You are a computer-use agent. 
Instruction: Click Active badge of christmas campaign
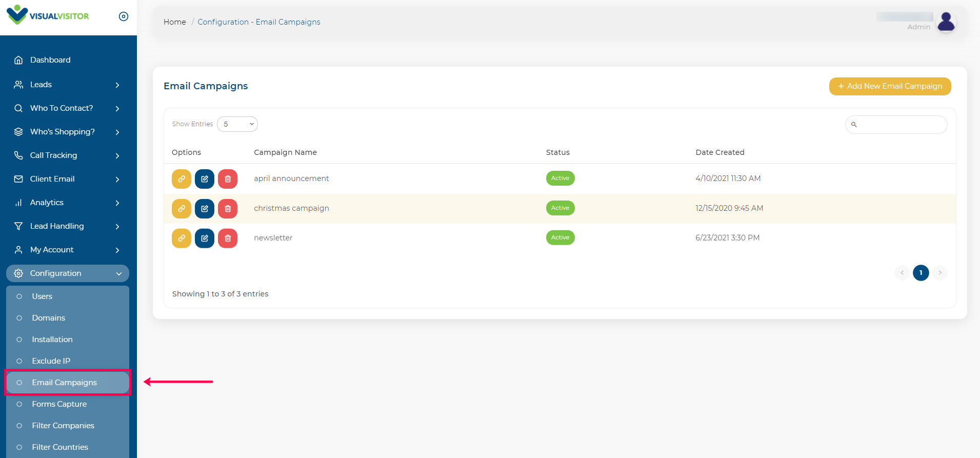pos(561,208)
